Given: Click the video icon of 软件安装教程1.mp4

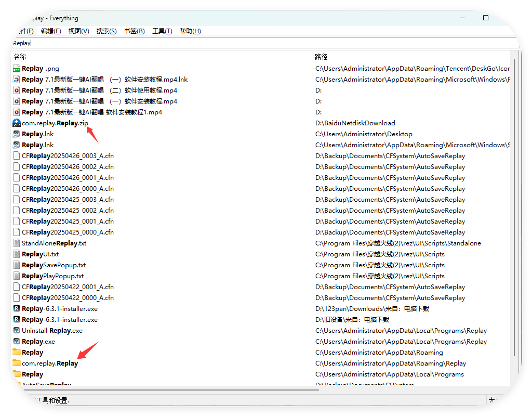Looking at the screenshot, I should (16, 112).
